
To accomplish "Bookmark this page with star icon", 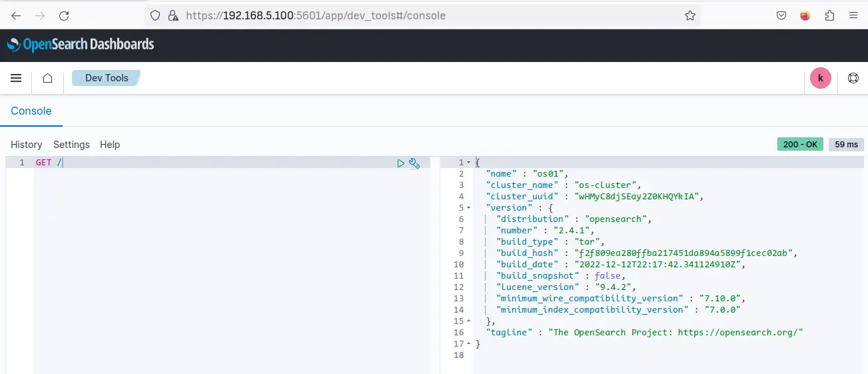I will (690, 15).
